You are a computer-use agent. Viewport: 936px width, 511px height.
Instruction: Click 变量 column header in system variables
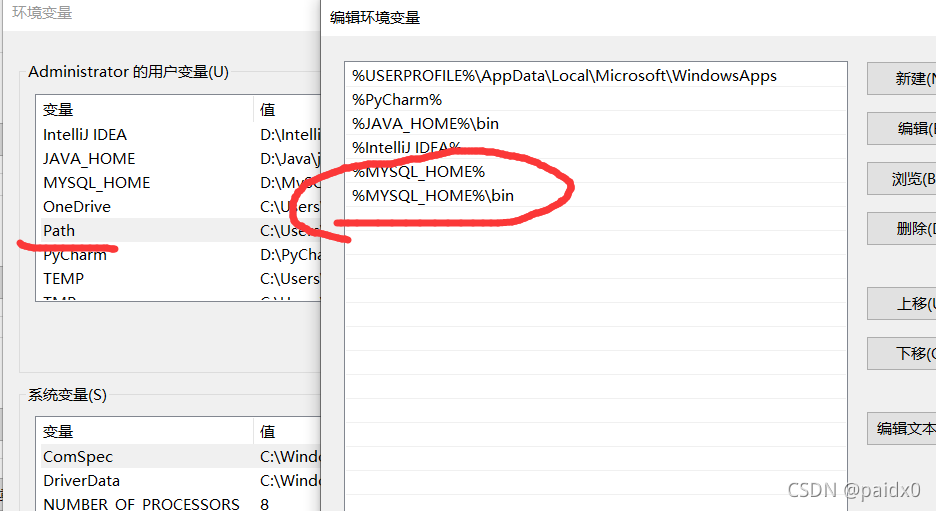pyautogui.click(x=145, y=432)
